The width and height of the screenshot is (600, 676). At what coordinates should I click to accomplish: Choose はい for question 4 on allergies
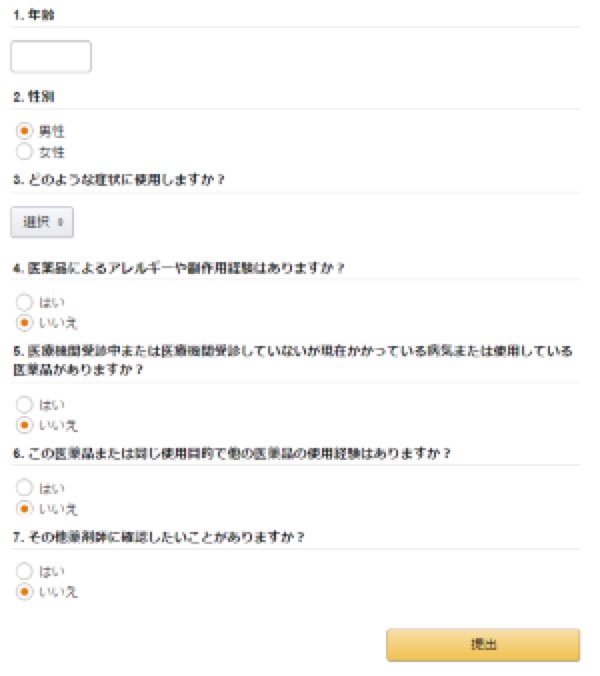click(25, 301)
